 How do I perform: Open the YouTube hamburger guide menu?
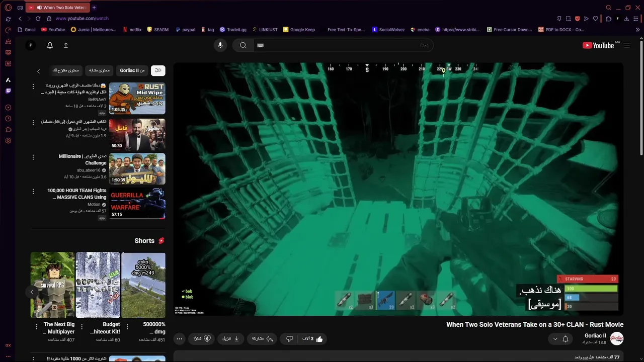click(x=627, y=45)
